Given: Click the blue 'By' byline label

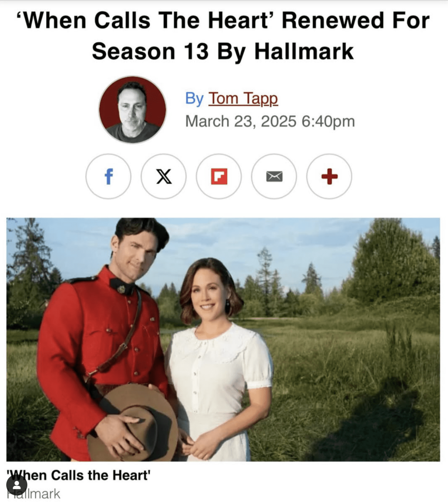Looking at the screenshot, I should point(194,99).
